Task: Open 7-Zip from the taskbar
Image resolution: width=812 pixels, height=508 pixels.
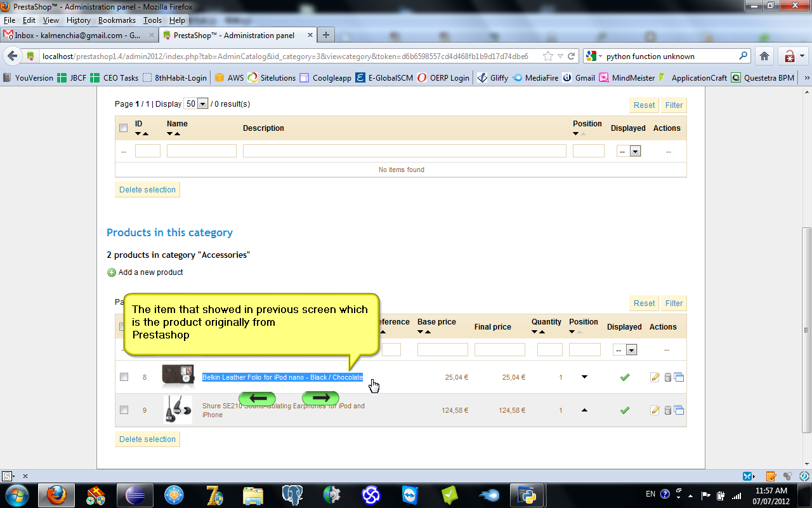Action: 214,495
